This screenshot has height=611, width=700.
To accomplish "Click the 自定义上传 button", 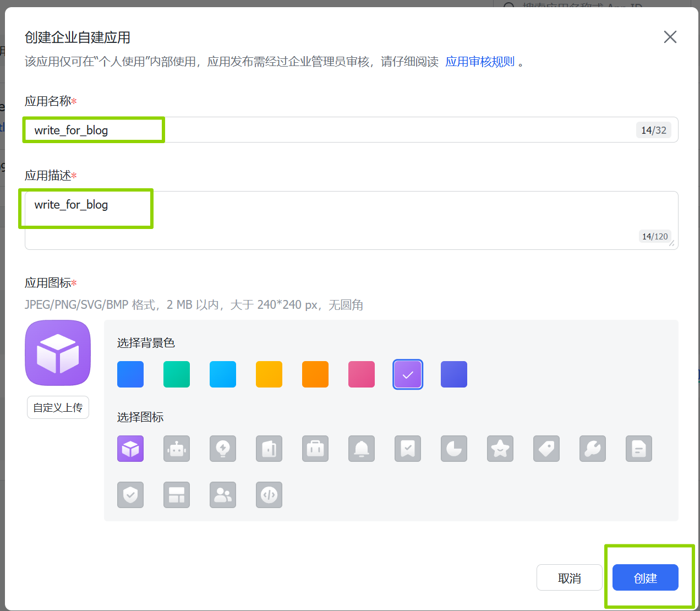I will [x=58, y=407].
